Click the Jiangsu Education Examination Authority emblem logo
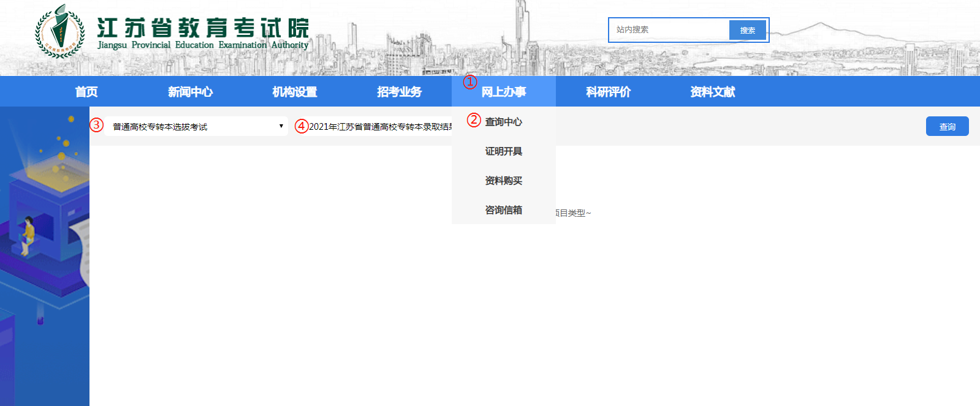980x406 pixels. click(x=59, y=32)
